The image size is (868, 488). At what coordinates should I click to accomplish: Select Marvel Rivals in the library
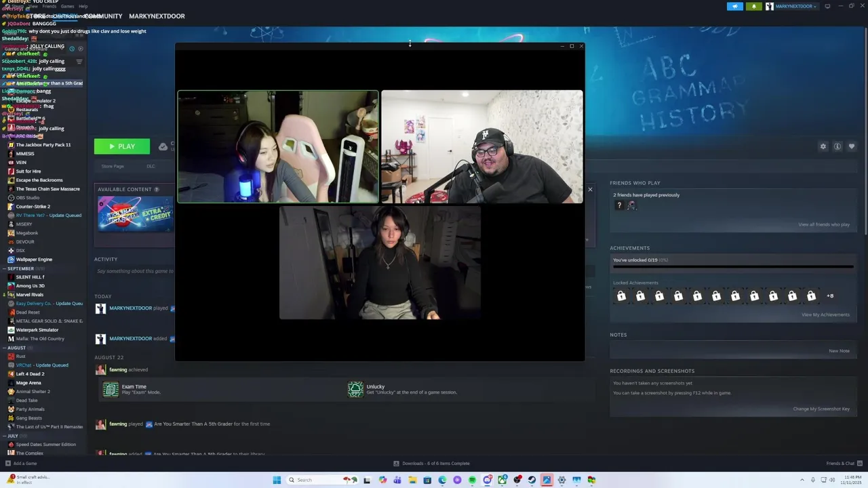[30, 295]
